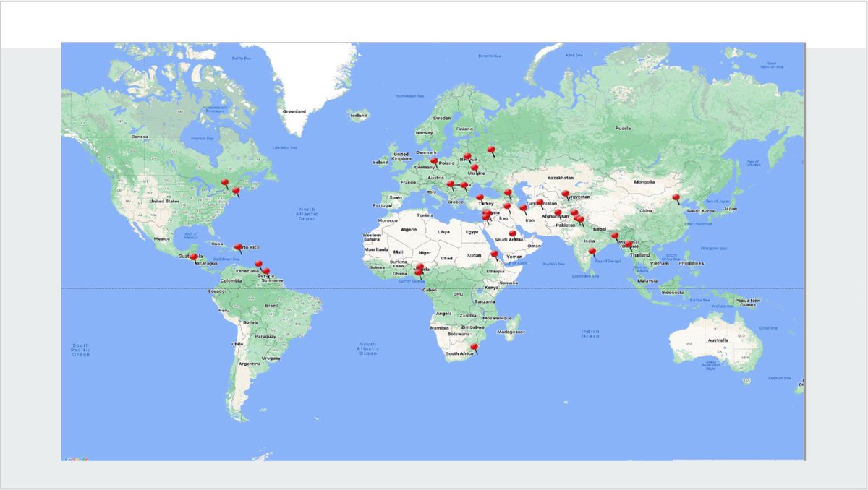Click the Greenland label
Viewport: 868px width, 490px height.
point(294,111)
